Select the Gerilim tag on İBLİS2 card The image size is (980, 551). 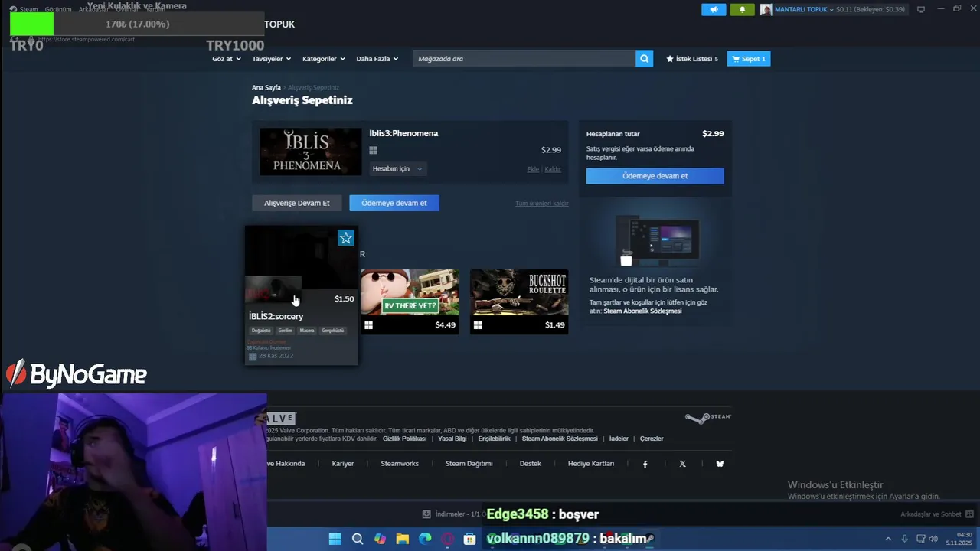coord(285,331)
